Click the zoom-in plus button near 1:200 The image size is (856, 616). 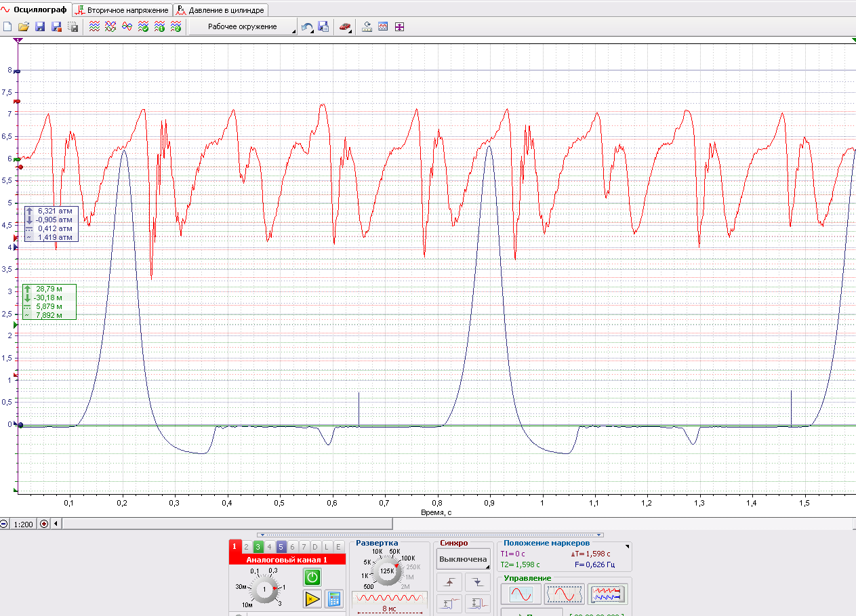click(x=45, y=524)
